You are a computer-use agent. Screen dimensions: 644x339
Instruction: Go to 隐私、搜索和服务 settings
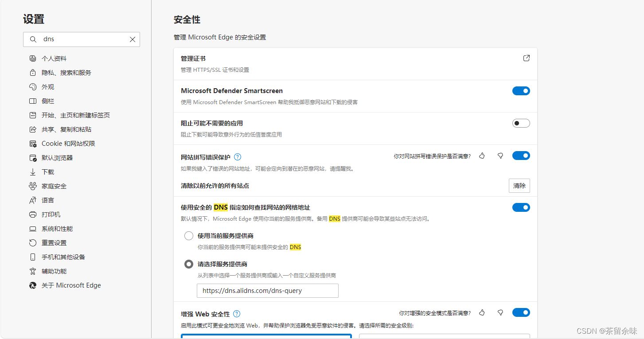pos(66,73)
